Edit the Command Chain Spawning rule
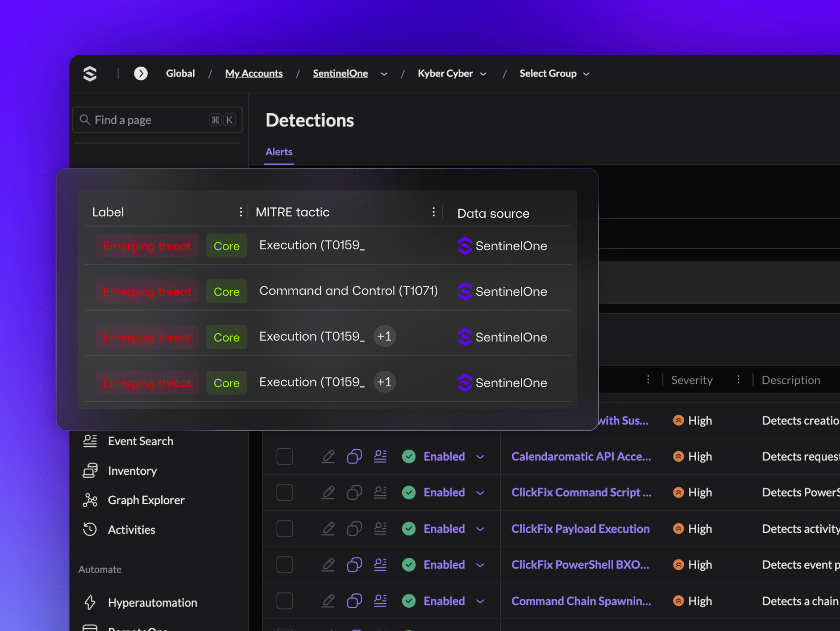This screenshot has height=631, width=840. [328, 601]
